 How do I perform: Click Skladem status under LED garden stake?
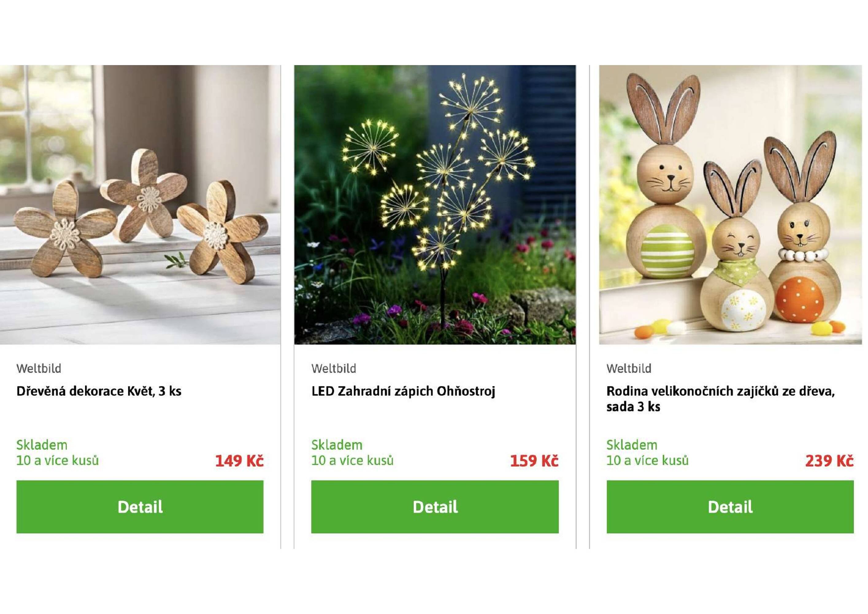[x=336, y=445]
